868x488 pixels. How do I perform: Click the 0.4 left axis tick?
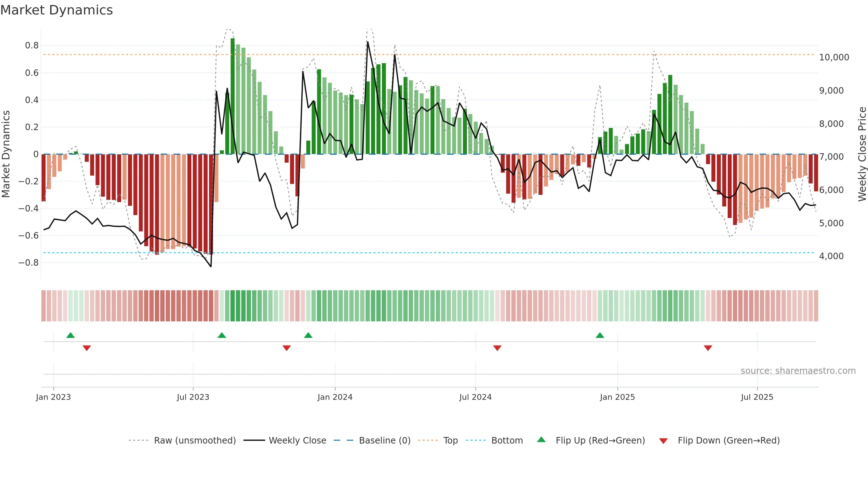pyautogui.click(x=32, y=100)
